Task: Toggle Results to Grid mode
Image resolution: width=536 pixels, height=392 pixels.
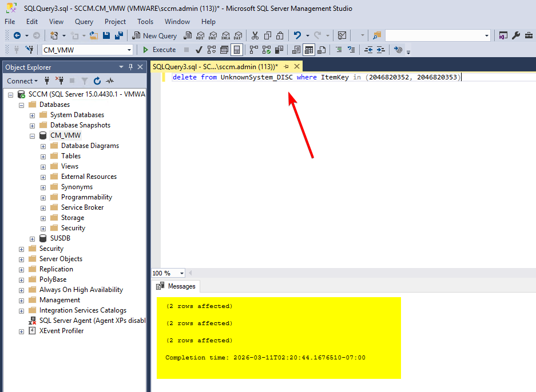Action: click(309, 50)
